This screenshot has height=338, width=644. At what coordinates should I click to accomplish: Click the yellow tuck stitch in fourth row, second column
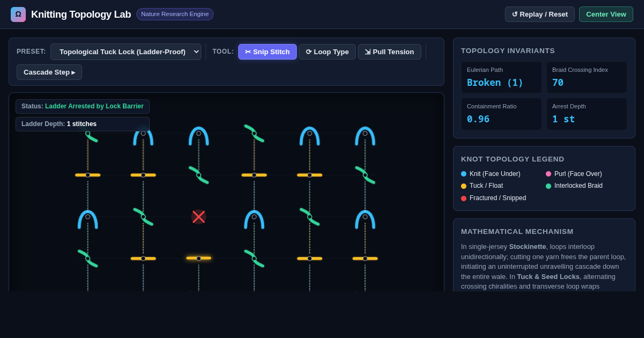(143, 259)
